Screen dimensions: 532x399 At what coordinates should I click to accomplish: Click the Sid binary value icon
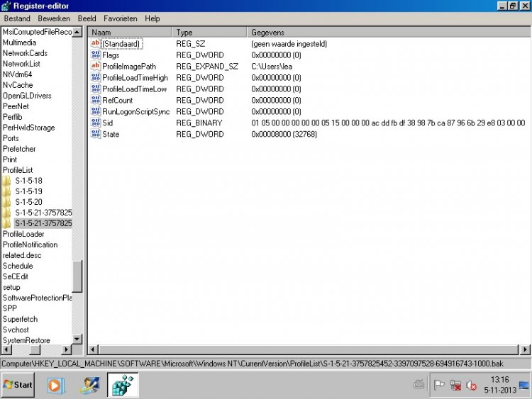[x=96, y=123]
